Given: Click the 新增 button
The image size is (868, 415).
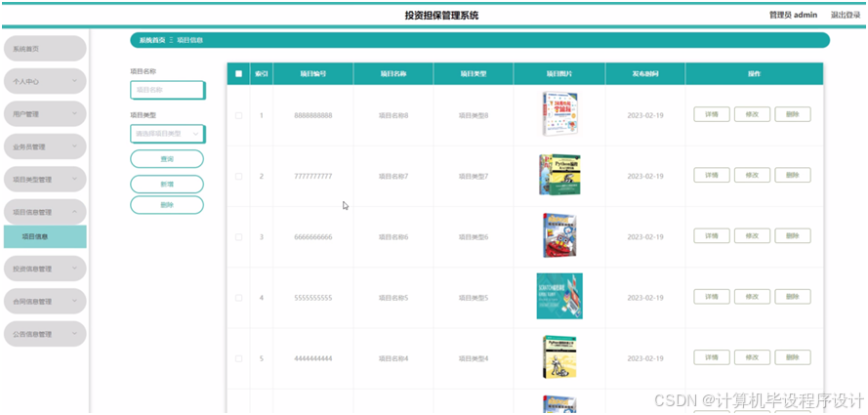Looking at the screenshot, I should 167,184.
